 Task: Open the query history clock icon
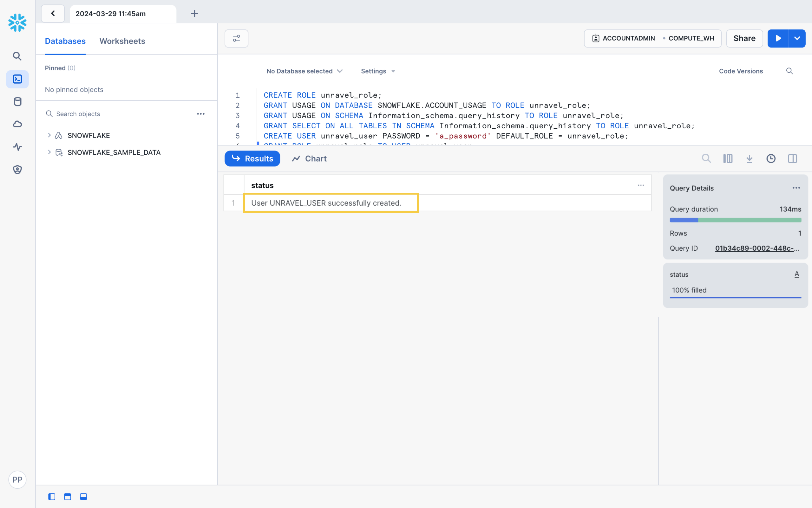pyautogui.click(x=771, y=158)
